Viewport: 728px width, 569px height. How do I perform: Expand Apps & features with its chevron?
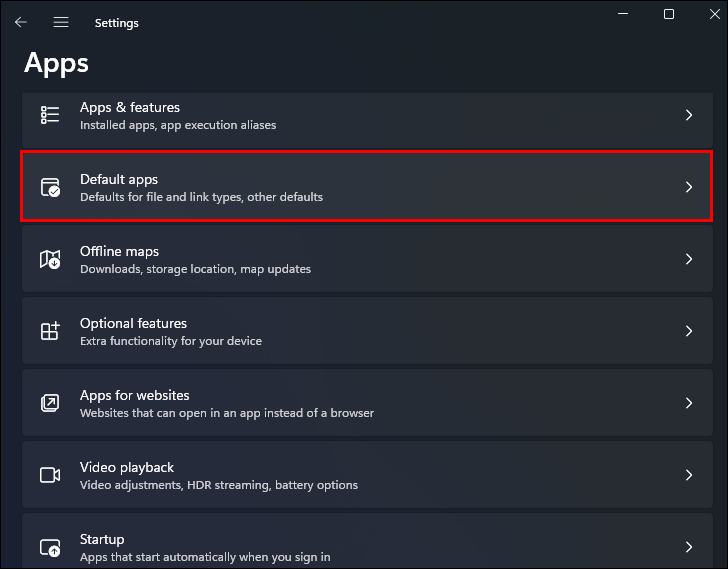coord(688,115)
